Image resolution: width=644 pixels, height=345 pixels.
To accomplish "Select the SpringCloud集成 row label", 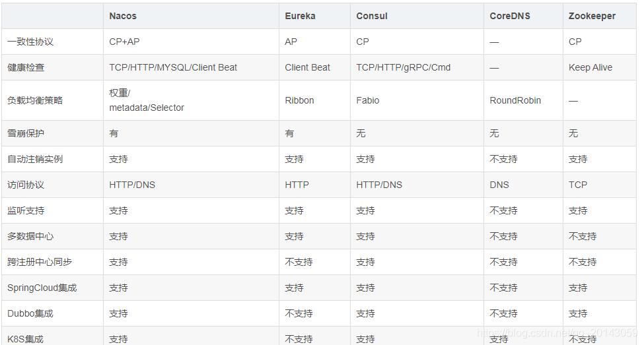I will point(42,288).
